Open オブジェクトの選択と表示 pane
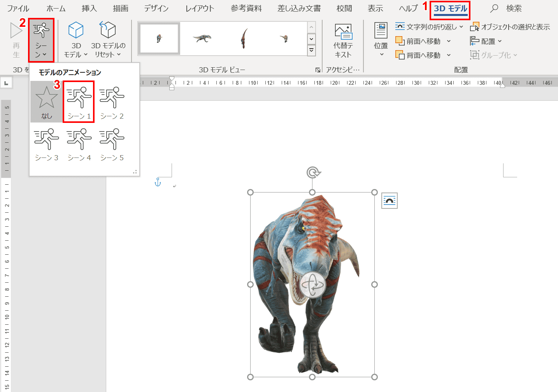This screenshot has height=392, width=558. [x=510, y=27]
